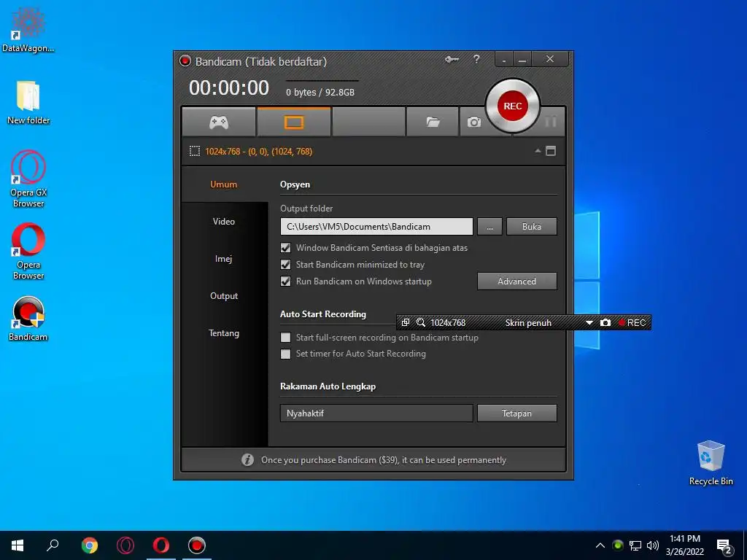Open the volume speaker tray icon
The width and height of the screenshot is (747, 560).
[653, 545]
